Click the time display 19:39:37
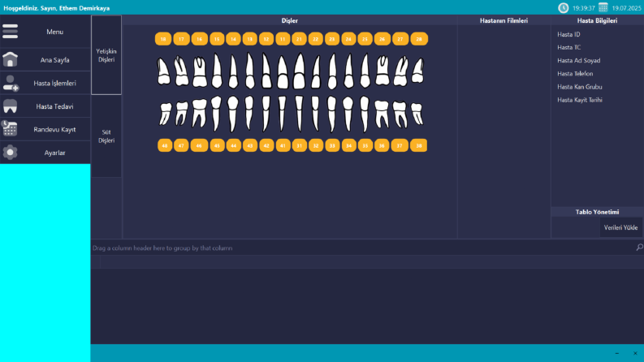The height and width of the screenshot is (362, 644). click(x=584, y=8)
